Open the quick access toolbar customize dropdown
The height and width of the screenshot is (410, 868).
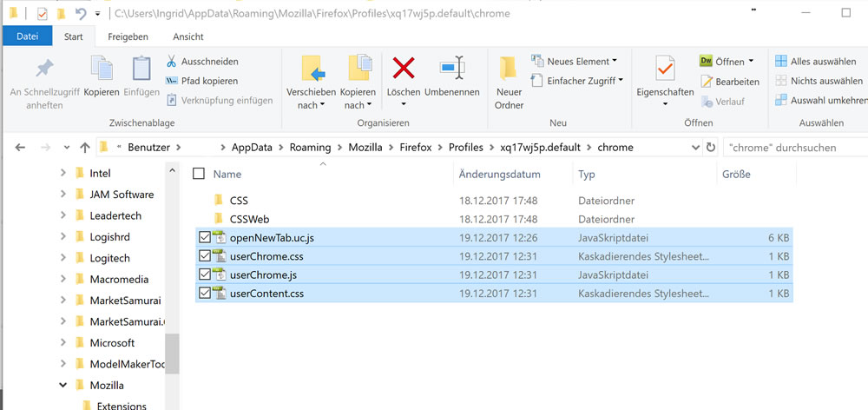(x=98, y=13)
